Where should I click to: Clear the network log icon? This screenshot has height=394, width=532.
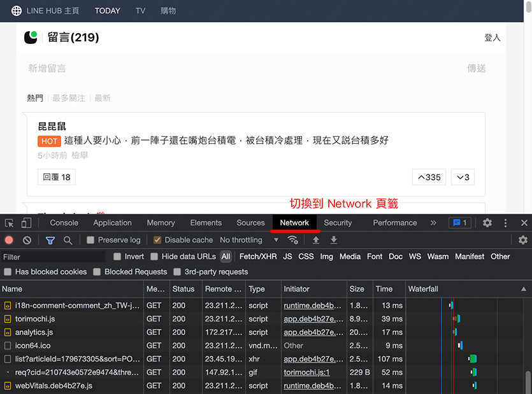coord(27,241)
